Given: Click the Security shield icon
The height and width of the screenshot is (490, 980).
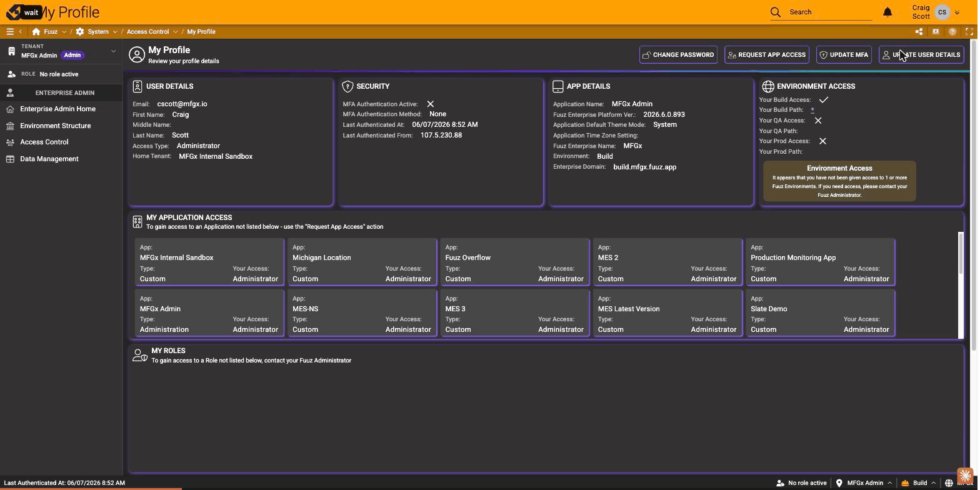Looking at the screenshot, I should (x=348, y=86).
